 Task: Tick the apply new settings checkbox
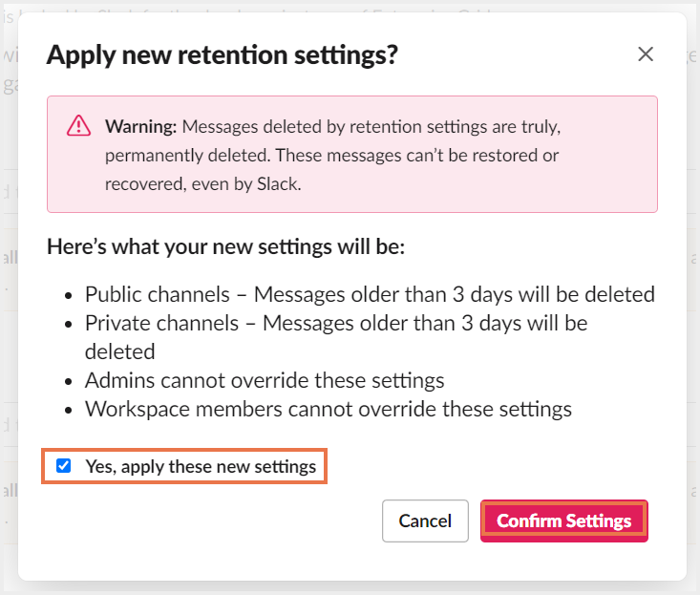click(x=64, y=467)
